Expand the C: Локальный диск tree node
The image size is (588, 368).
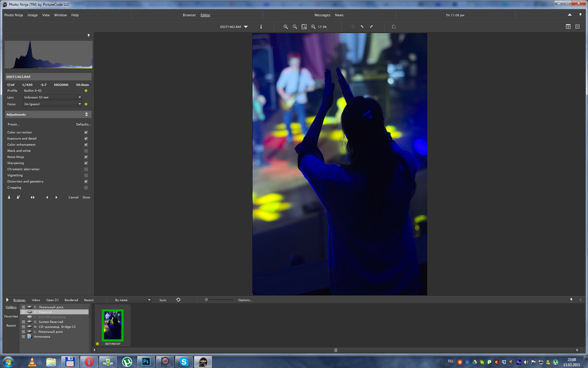pyautogui.click(x=23, y=307)
